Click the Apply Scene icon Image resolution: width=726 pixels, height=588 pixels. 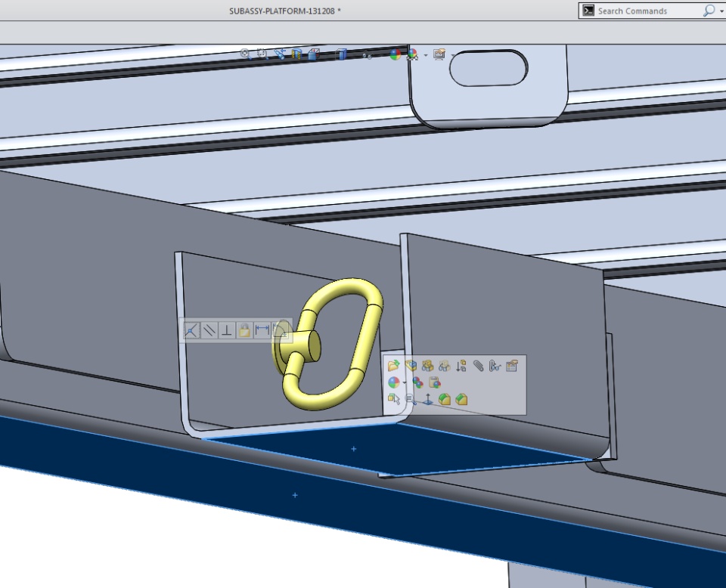(412, 54)
